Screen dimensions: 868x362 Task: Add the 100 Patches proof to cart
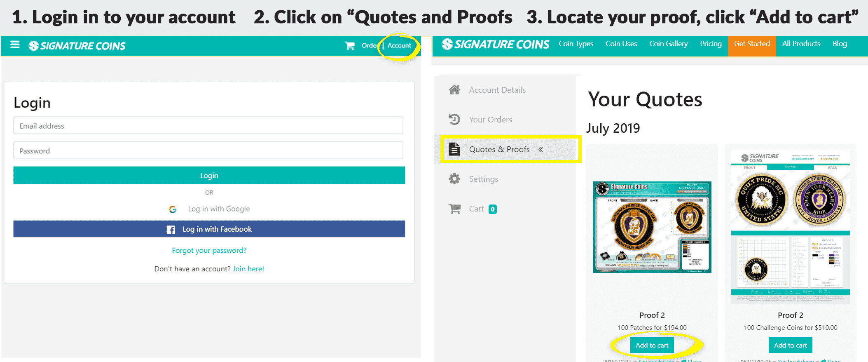[x=652, y=345]
